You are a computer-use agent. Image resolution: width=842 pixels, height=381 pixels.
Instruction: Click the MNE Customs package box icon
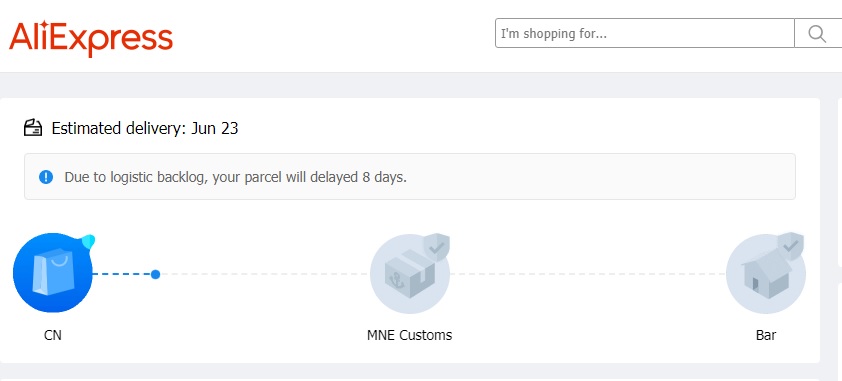[x=410, y=274]
